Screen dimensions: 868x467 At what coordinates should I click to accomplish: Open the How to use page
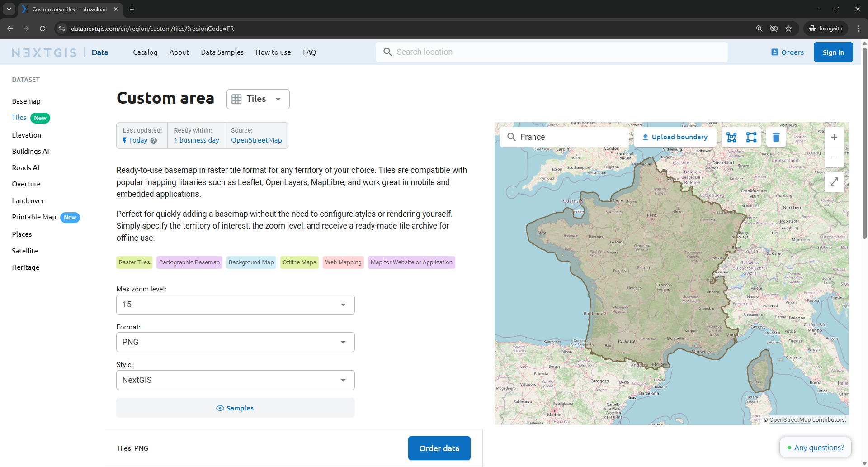point(274,52)
